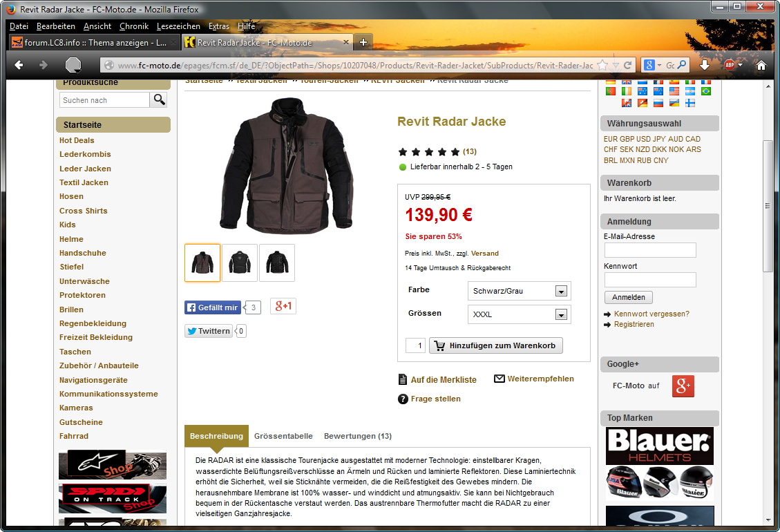The height and width of the screenshot is (532, 780).
Task: Bookmark the page with the star icon
Action: (602, 65)
